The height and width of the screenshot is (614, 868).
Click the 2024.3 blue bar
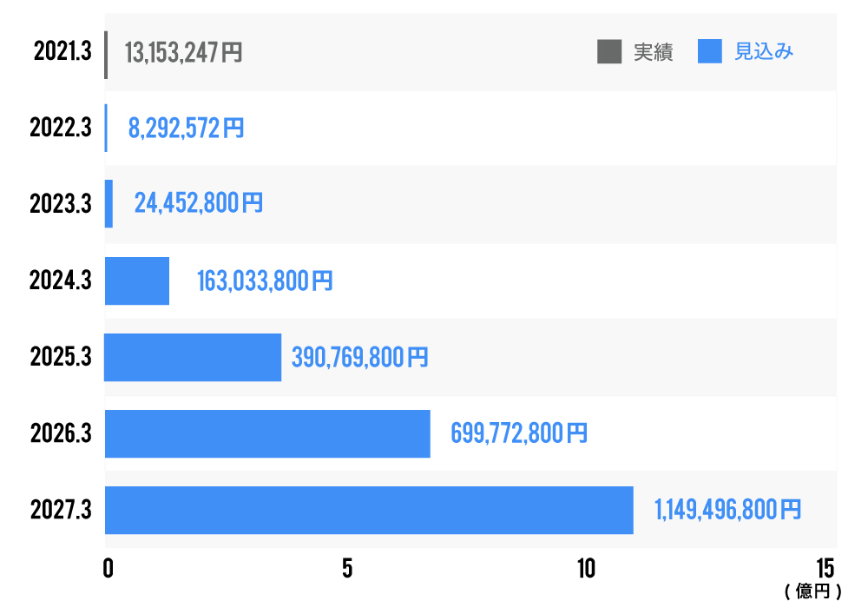137,281
